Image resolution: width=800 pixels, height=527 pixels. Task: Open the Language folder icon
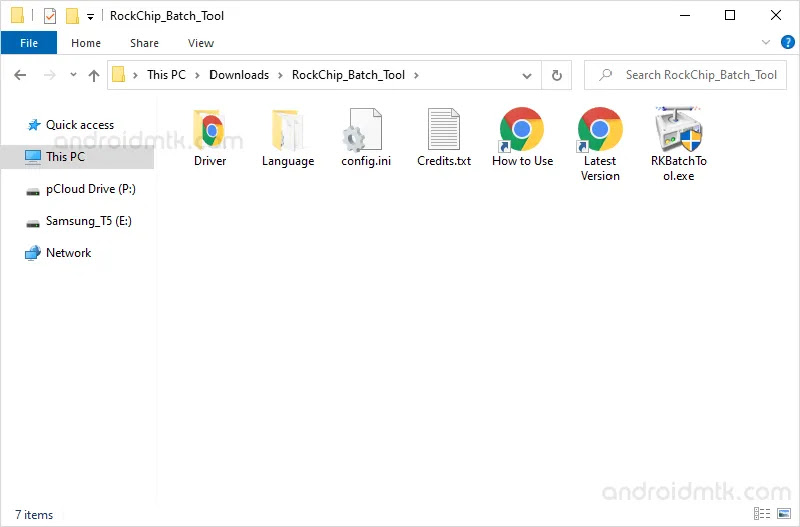pos(288,130)
